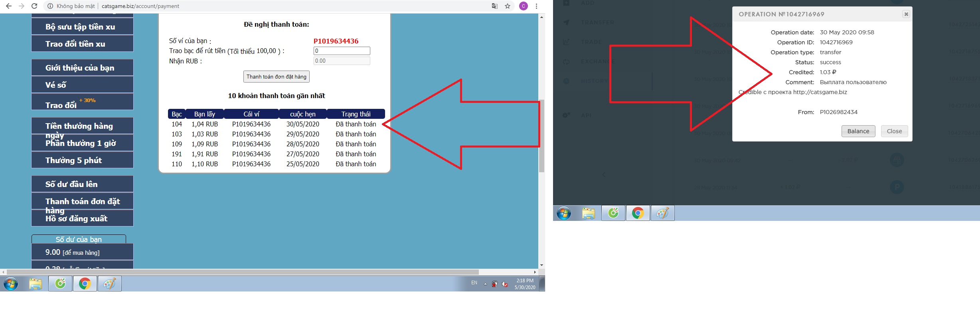The image size is (980, 311).
Task: Close the Payeer operation dialog with X
Action: [906, 14]
